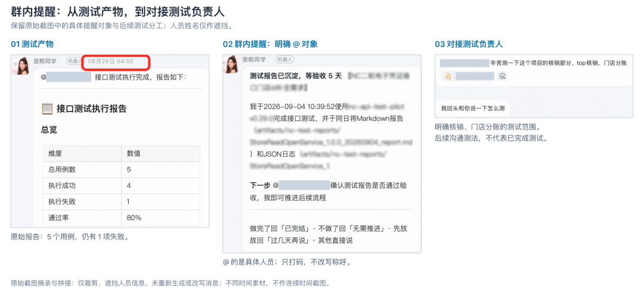Click the subtitle 保留原始截图中的具体提醒对象
Image resolution: width=644 pixels, height=295 pixels.
pyautogui.click(x=122, y=26)
